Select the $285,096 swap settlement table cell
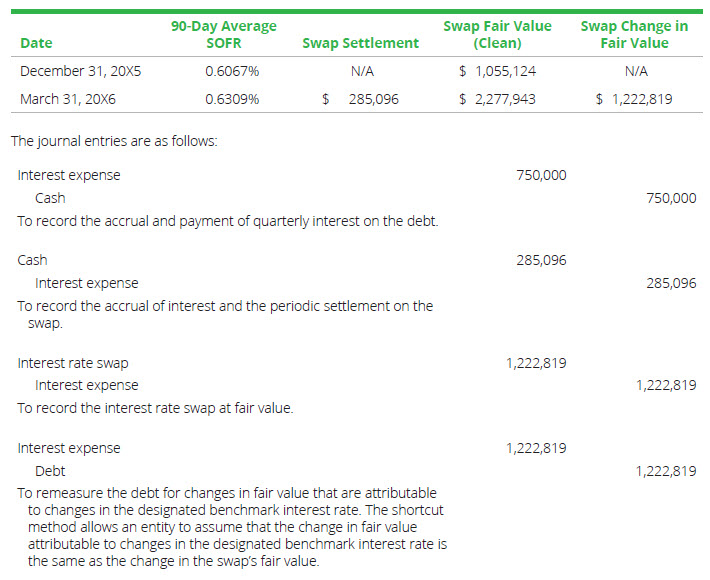The height and width of the screenshot is (580, 710). (362, 99)
